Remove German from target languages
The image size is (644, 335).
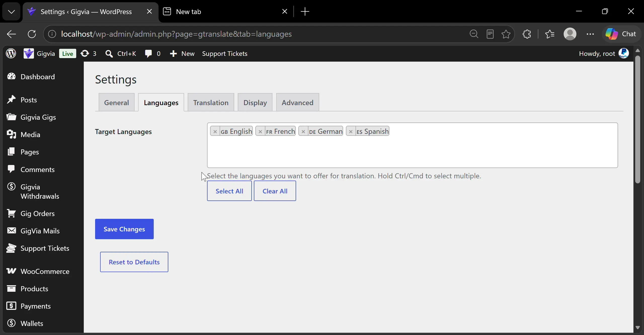coord(303,131)
